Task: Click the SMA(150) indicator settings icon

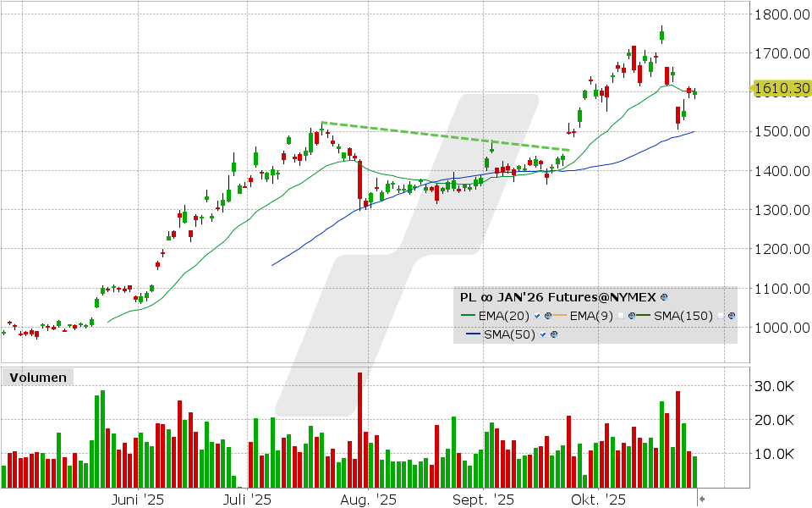Action: click(732, 316)
